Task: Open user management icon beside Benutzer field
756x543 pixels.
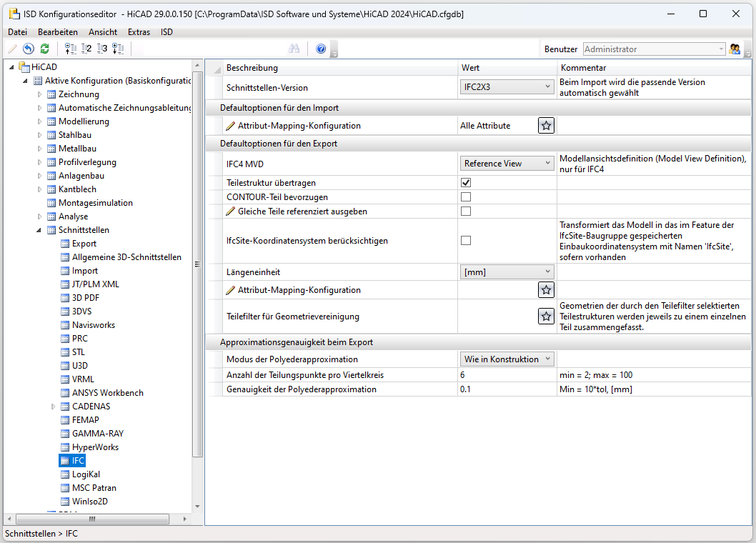Action: [735, 49]
